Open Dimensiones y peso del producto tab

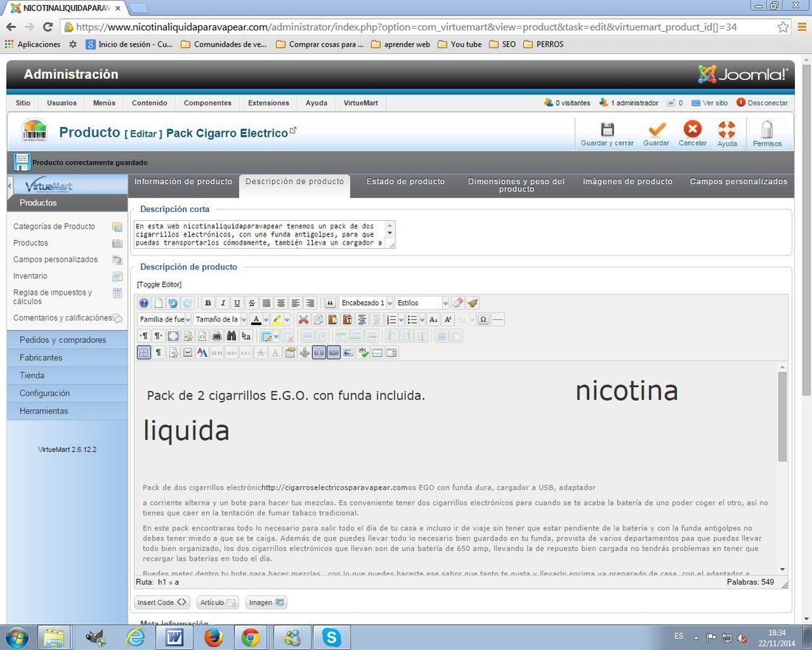point(516,185)
